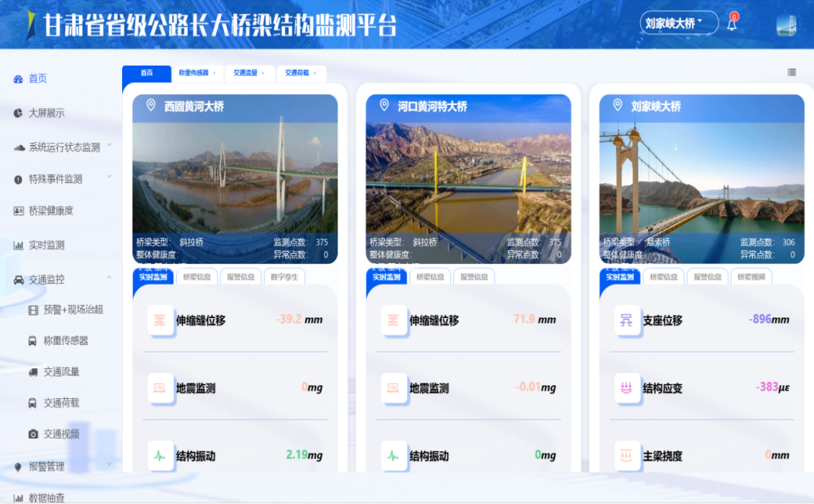This screenshot has height=504, width=814.
Task: Click the 交通荷载 vehicle icon
Action: (32, 404)
